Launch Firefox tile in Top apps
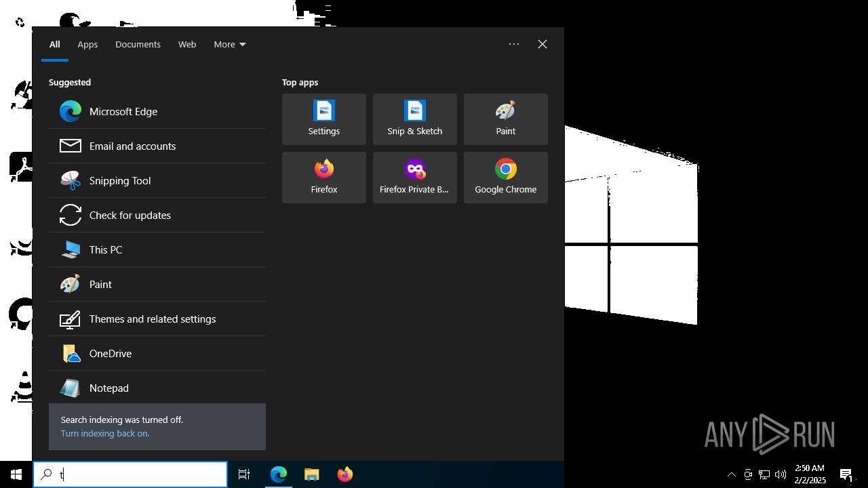 [x=324, y=178]
